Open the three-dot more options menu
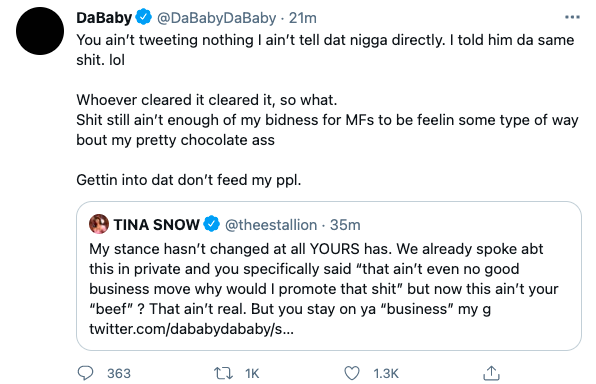 click(x=572, y=17)
